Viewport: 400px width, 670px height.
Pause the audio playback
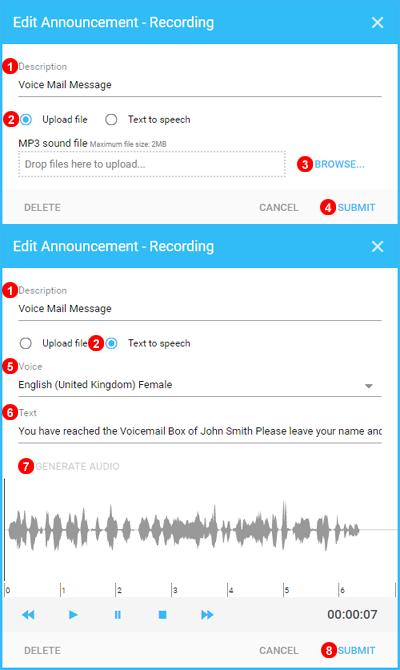(118, 614)
